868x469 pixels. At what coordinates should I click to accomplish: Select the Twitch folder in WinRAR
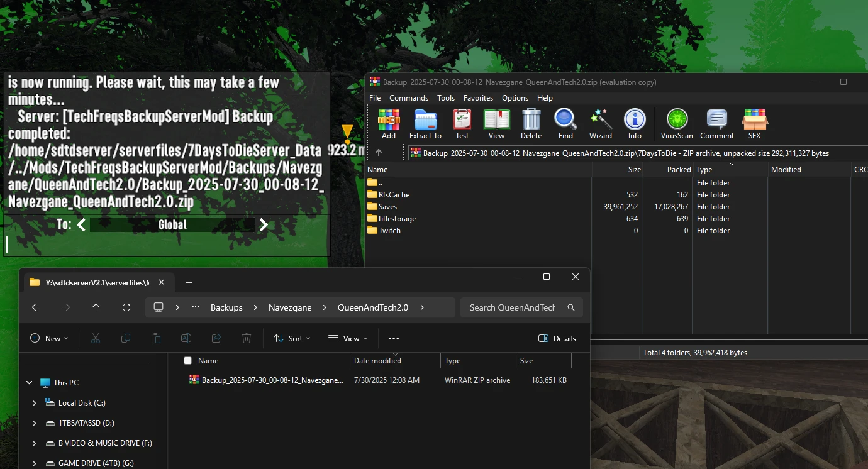point(389,231)
